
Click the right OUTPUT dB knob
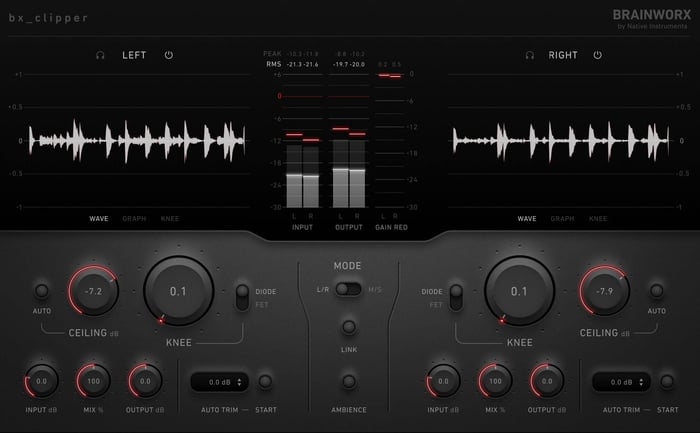tap(547, 381)
